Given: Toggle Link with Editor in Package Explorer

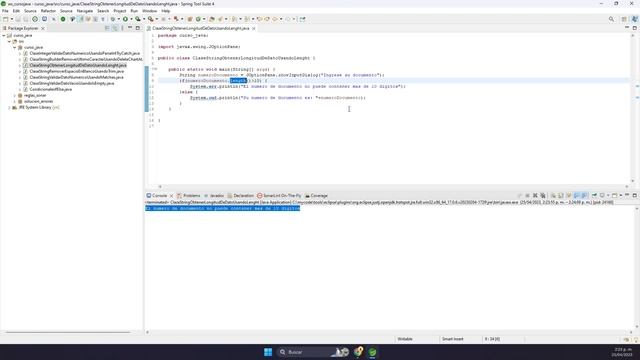Looking at the screenshot, I should pos(115,28).
